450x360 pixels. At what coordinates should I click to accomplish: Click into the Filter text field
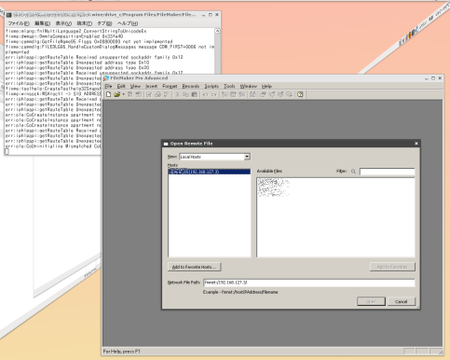(x=387, y=172)
